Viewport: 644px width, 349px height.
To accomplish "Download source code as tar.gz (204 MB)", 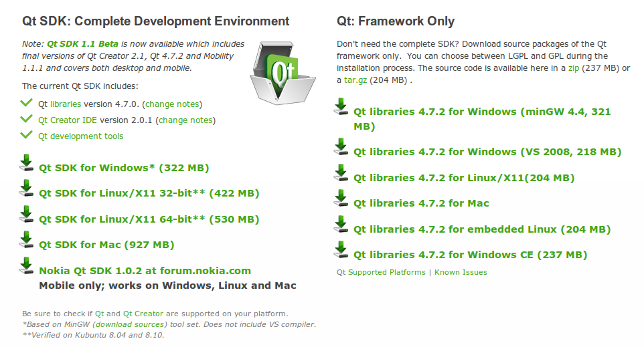I will 355,80.
